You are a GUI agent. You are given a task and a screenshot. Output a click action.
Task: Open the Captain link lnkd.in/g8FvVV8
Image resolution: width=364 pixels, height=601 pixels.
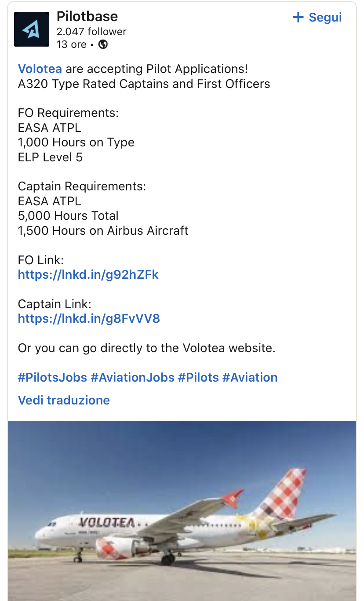89,318
